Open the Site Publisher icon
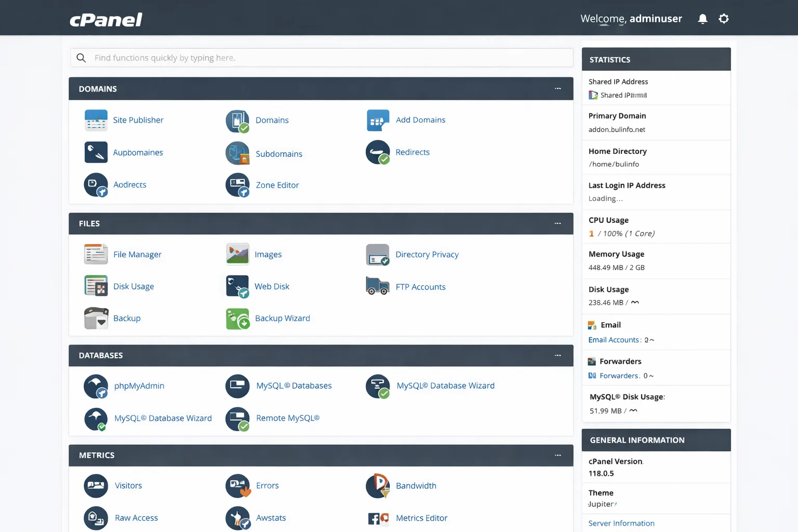798x532 pixels. coord(96,121)
